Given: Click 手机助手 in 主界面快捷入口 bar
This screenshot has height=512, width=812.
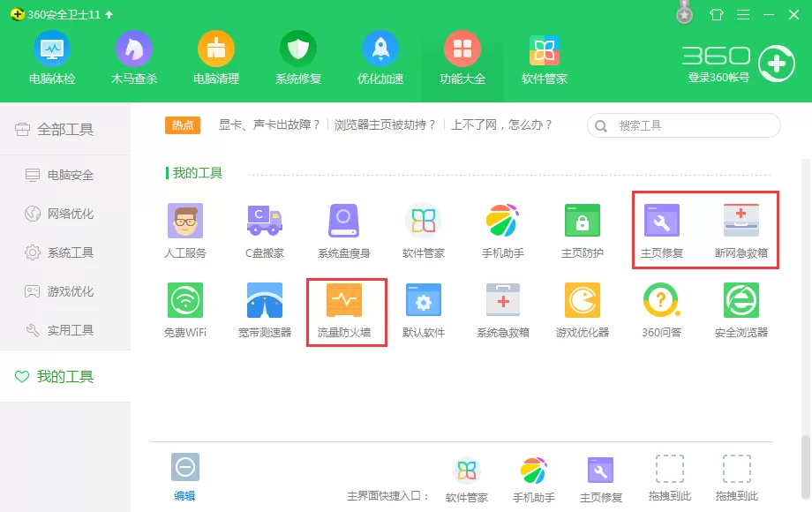Looking at the screenshot, I should (x=533, y=479).
